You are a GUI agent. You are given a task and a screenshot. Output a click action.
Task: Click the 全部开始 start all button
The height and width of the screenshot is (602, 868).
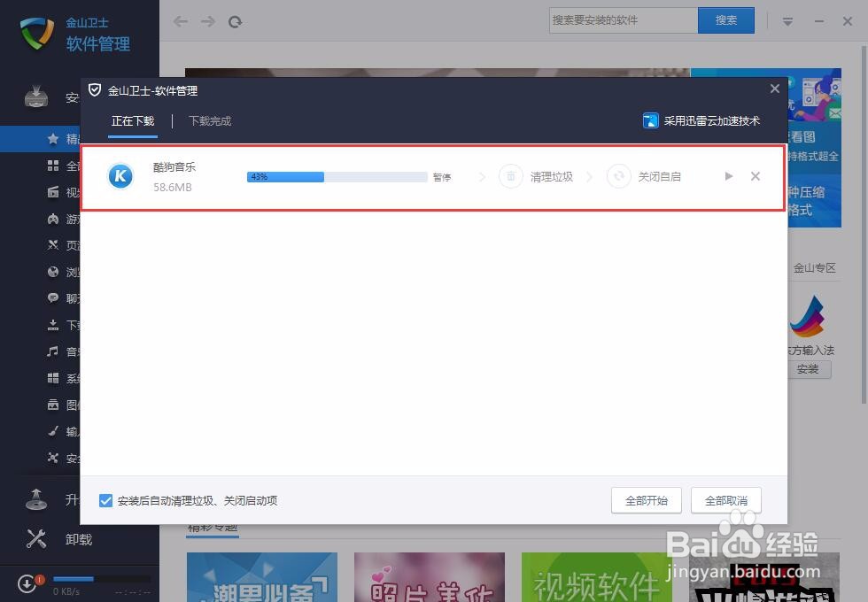(646, 499)
